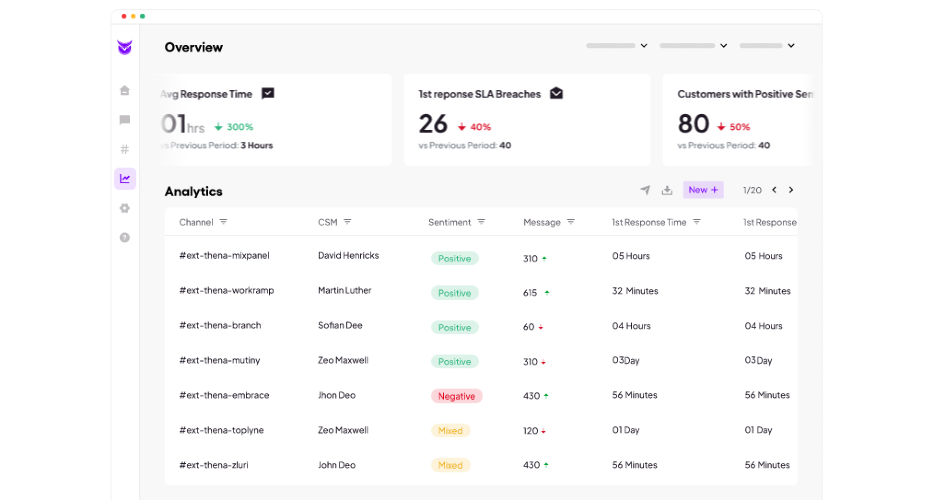The width and height of the screenshot is (934, 500).
Task: Click Zeo Maxwell in the toplyne row
Action: tap(343, 430)
